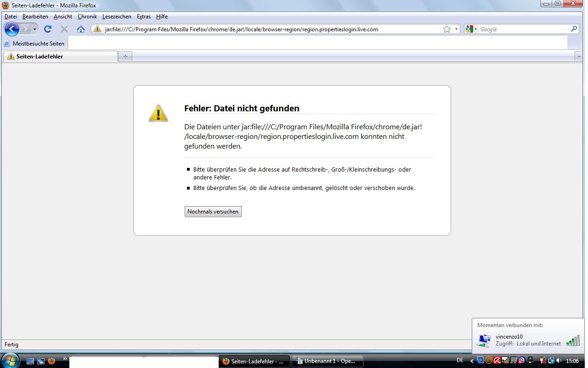The width and height of the screenshot is (588, 368).
Task: Open a new tab with the plus button
Action: [125, 56]
